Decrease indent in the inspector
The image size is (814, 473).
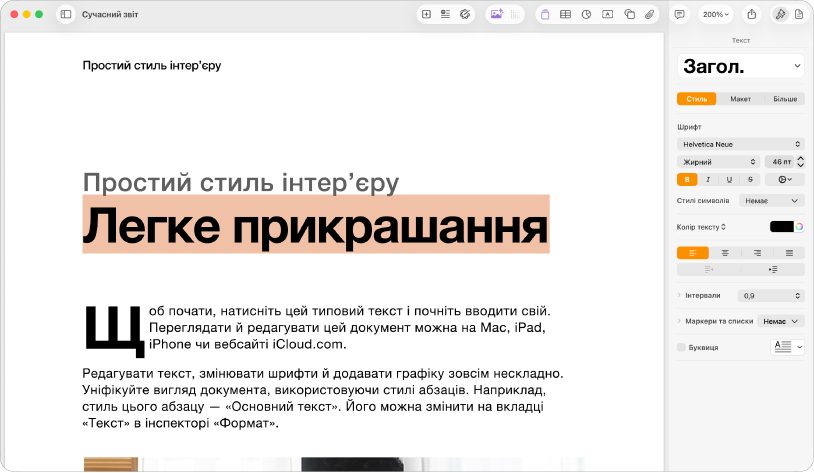click(709, 269)
